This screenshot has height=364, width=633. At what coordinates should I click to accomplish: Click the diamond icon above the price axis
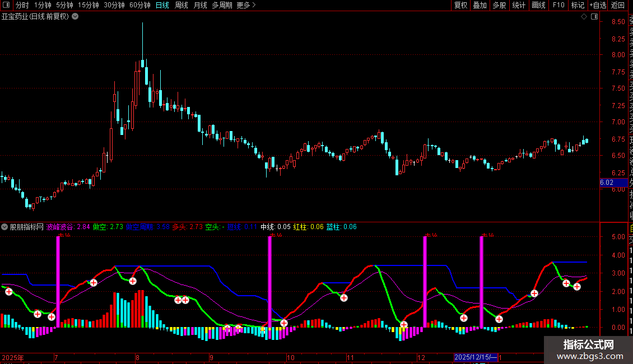[x=584, y=17]
